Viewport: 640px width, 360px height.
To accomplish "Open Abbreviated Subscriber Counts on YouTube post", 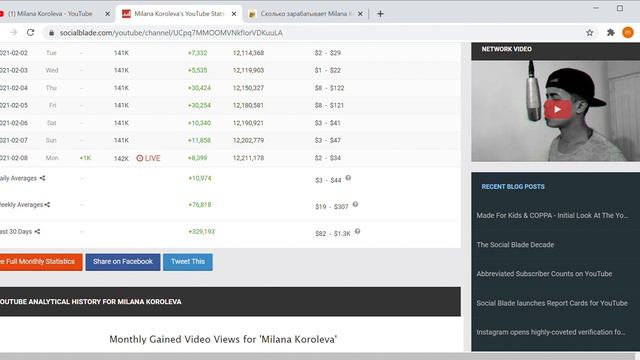I will click(544, 274).
